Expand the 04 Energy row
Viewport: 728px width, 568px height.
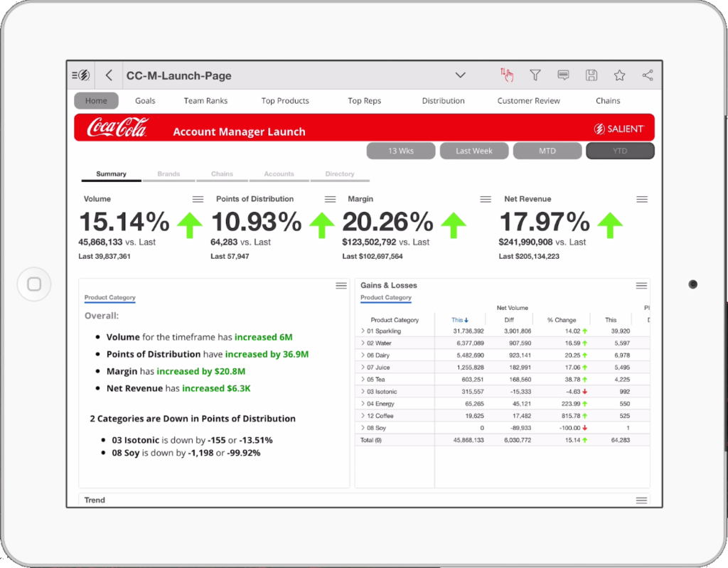pos(363,404)
